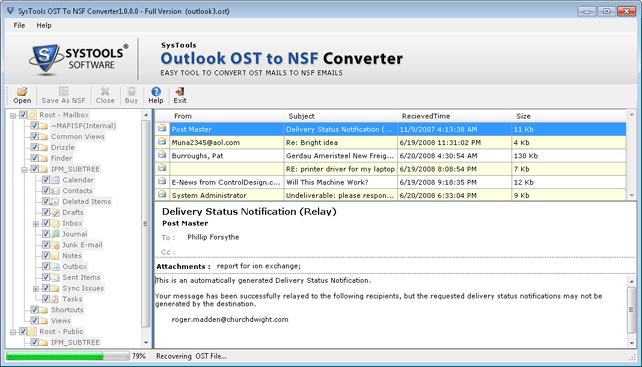Click the 'Recovering OST File...' status text

point(191,356)
